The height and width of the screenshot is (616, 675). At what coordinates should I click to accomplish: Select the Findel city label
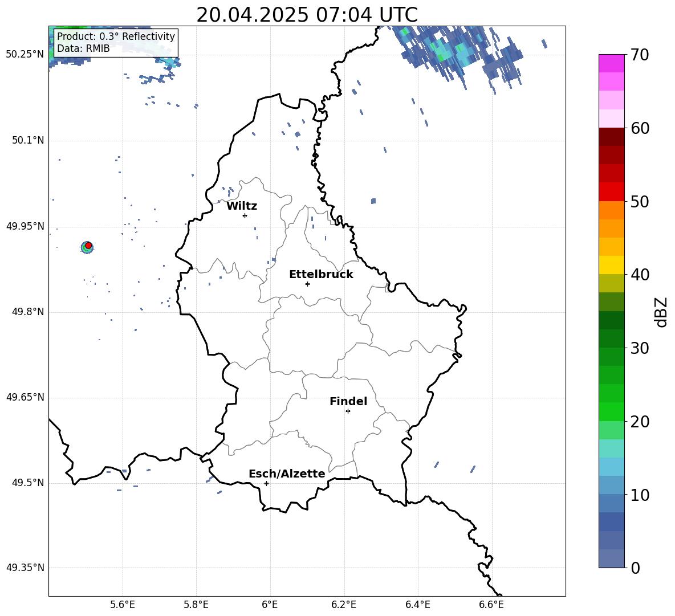pyautogui.click(x=348, y=401)
